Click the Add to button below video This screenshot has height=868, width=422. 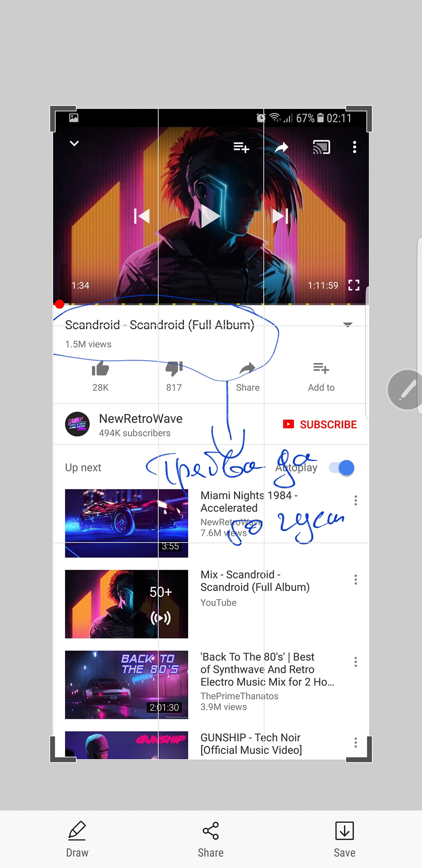click(321, 377)
